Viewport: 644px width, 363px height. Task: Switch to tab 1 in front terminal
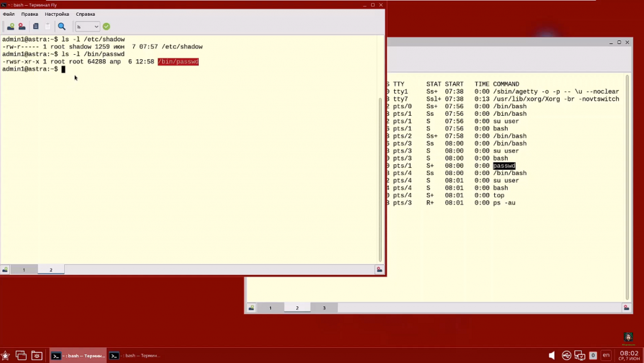(x=24, y=270)
